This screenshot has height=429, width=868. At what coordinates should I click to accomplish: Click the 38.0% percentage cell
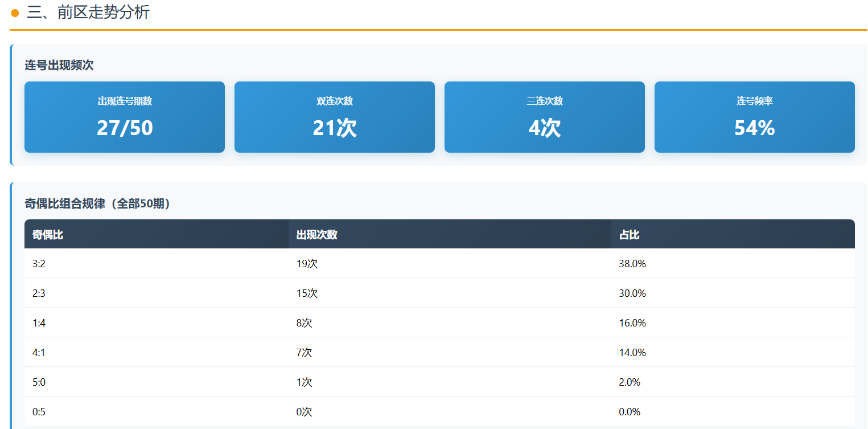point(632,264)
